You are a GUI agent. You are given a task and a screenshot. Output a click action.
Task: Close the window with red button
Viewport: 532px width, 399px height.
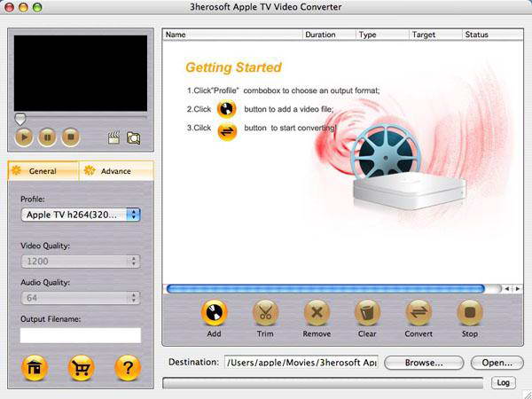(9, 7)
